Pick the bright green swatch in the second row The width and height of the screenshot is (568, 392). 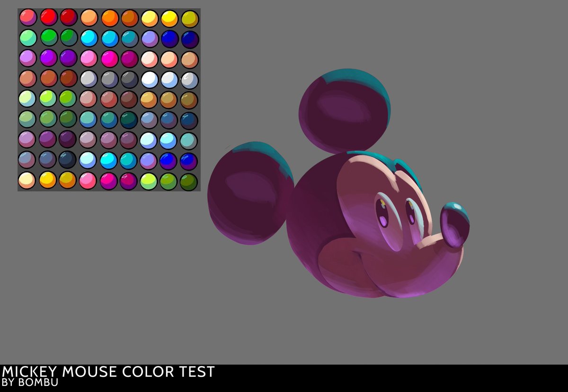click(x=48, y=38)
